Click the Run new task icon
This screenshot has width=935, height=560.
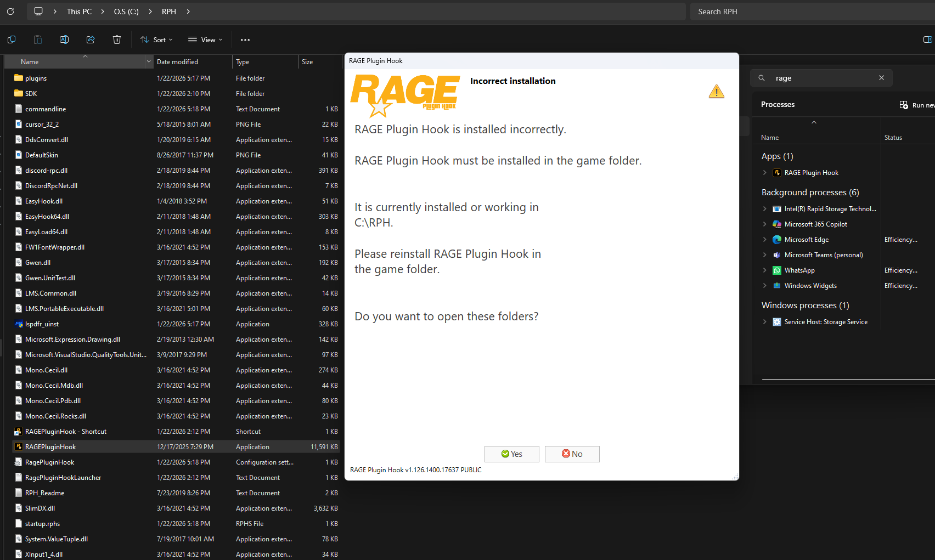[904, 105]
